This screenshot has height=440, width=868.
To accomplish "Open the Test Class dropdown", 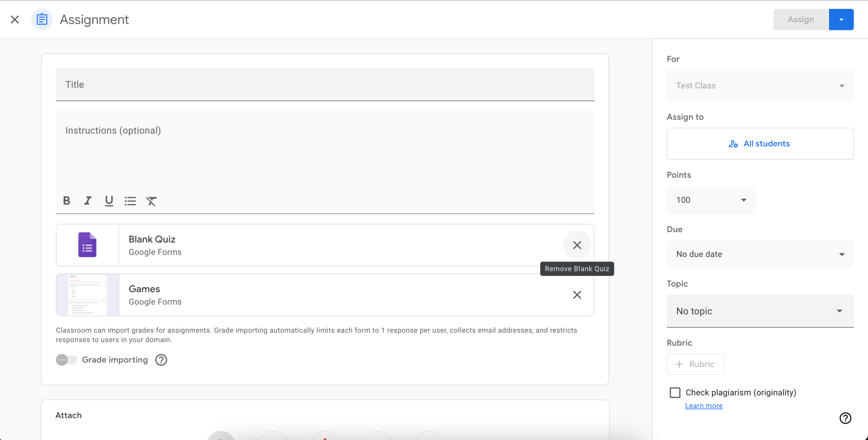I will [x=759, y=86].
